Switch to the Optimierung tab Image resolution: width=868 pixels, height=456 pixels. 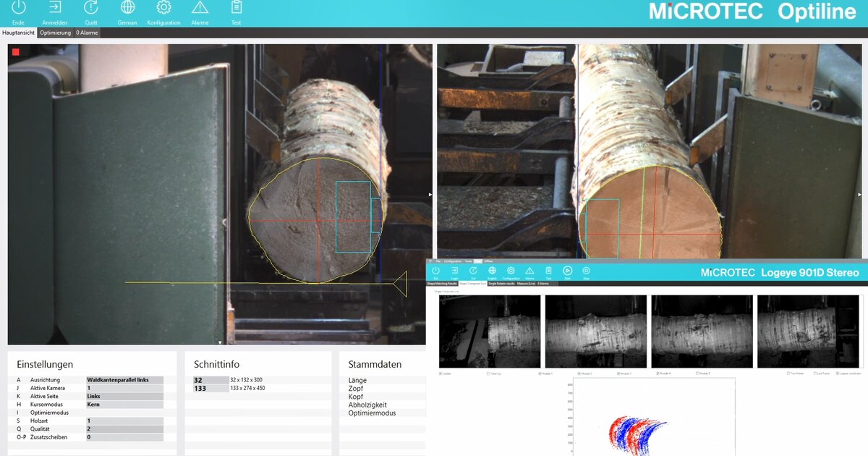tap(56, 33)
